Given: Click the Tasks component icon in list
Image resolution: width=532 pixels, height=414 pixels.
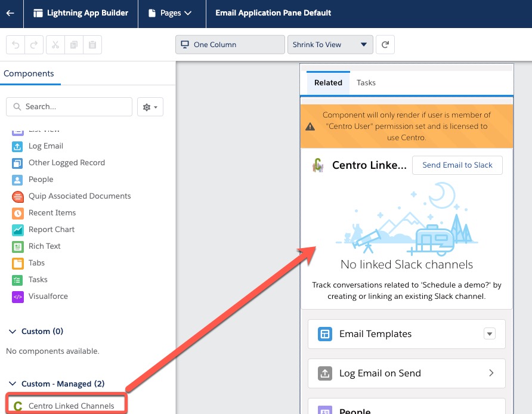Looking at the screenshot, I should point(17,280).
